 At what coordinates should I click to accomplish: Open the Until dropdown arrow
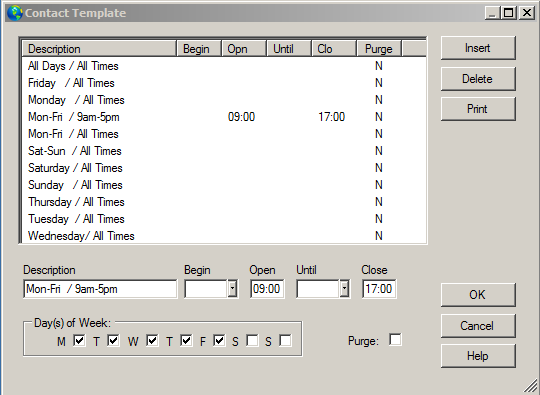pyautogui.click(x=344, y=289)
